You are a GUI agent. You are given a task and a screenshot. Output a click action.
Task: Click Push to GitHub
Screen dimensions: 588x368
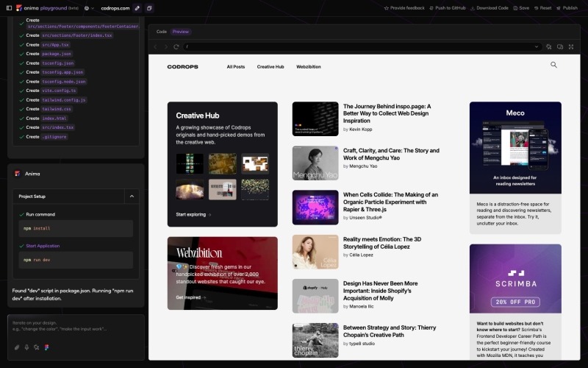tap(447, 8)
